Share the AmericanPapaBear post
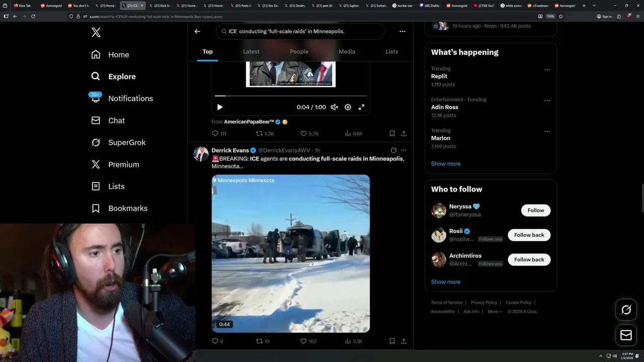The width and height of the screenshot is (644, 362). point(404,134)
